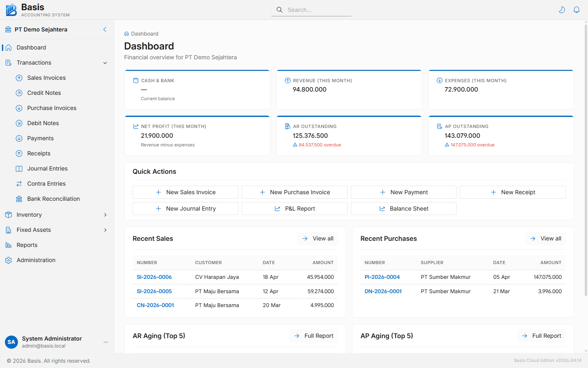Click the home icon in the breadcrumb
The height and width of the screenshot is (368, 588).
[127, 34]
